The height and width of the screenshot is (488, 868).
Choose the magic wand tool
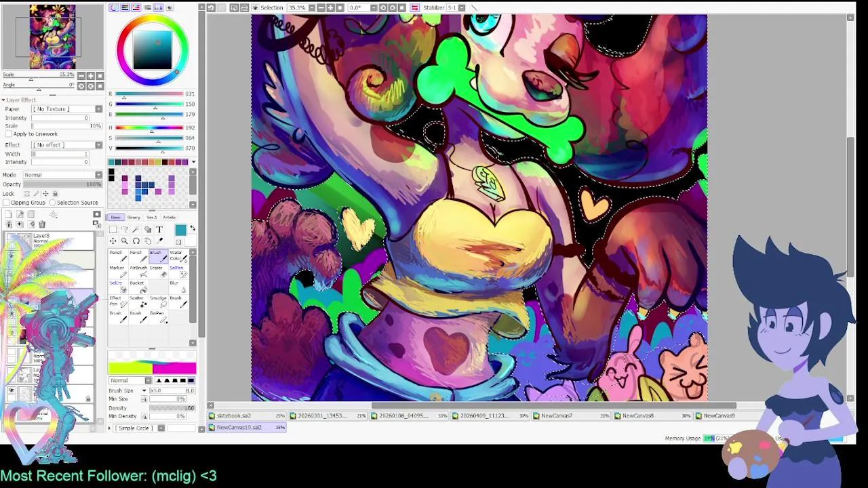point(136,229)
